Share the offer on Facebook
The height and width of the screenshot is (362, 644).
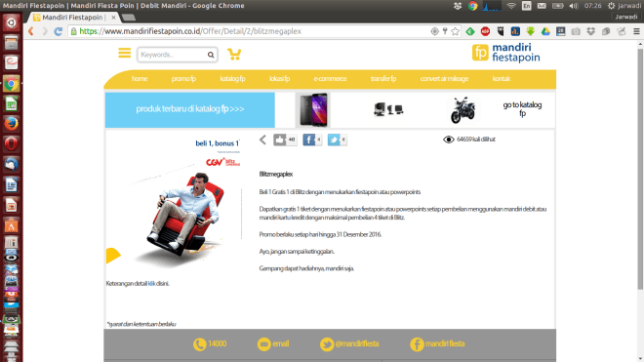(309, 140)
